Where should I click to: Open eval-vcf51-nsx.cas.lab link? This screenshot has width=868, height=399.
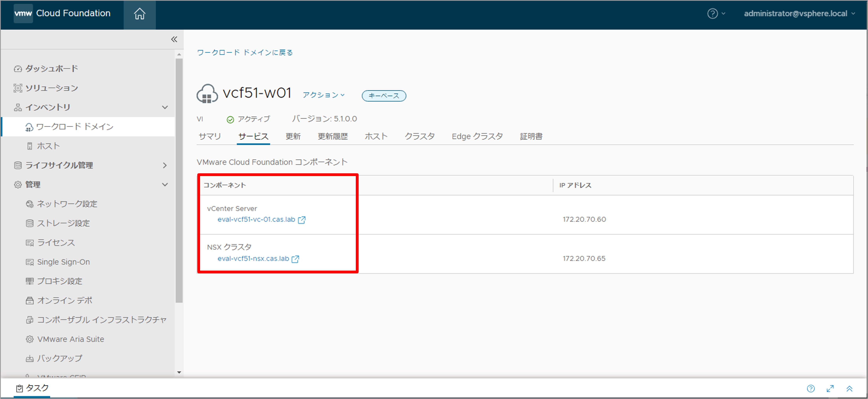point(253,258)
